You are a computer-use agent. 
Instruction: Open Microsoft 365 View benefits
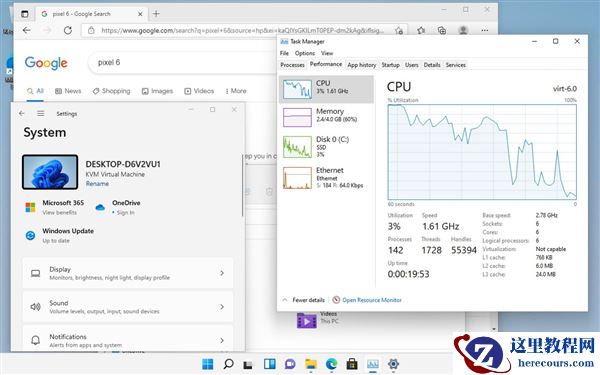59,212
